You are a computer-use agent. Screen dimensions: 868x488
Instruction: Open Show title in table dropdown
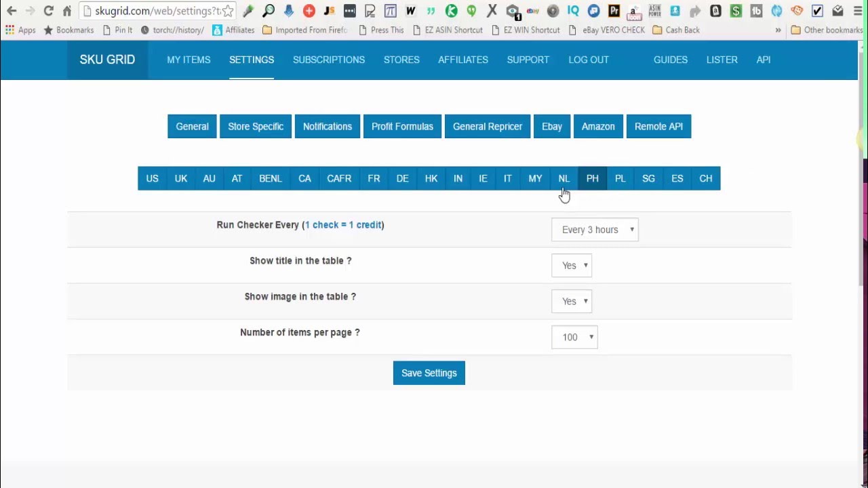pos(572,266)
